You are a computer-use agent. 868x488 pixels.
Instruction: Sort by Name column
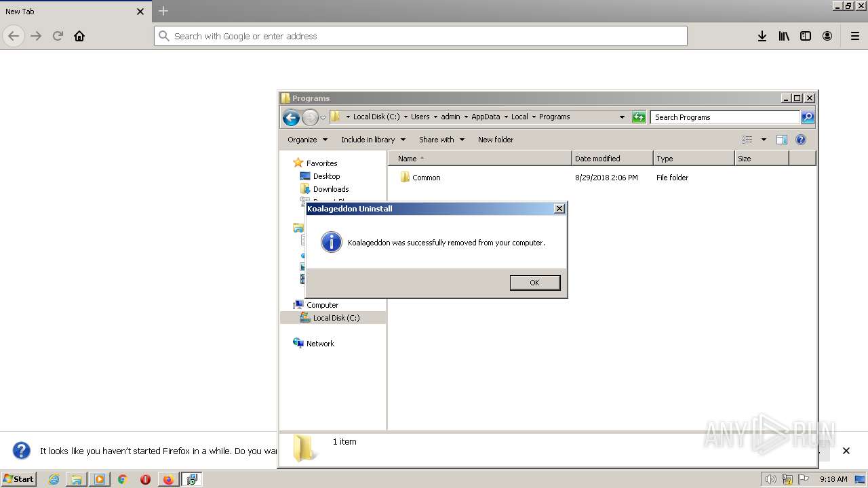point(480,159)
